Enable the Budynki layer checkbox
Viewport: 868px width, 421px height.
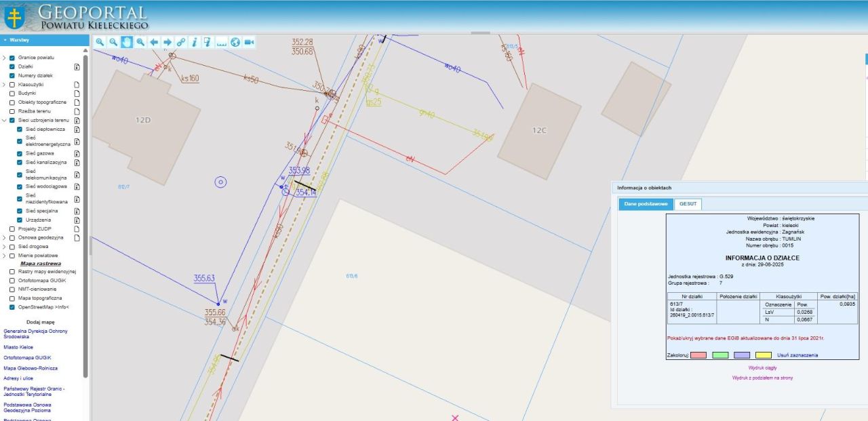point(12,94)
